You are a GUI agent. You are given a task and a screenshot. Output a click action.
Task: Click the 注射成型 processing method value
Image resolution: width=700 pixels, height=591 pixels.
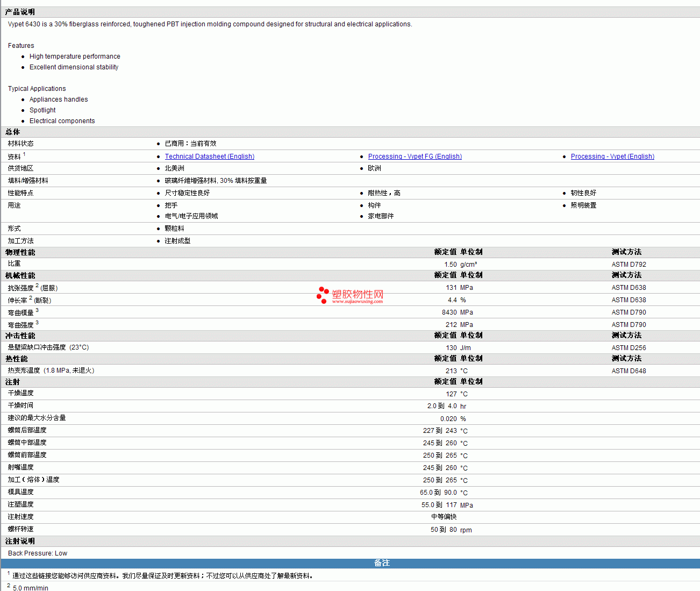click(x=178, y=241)
